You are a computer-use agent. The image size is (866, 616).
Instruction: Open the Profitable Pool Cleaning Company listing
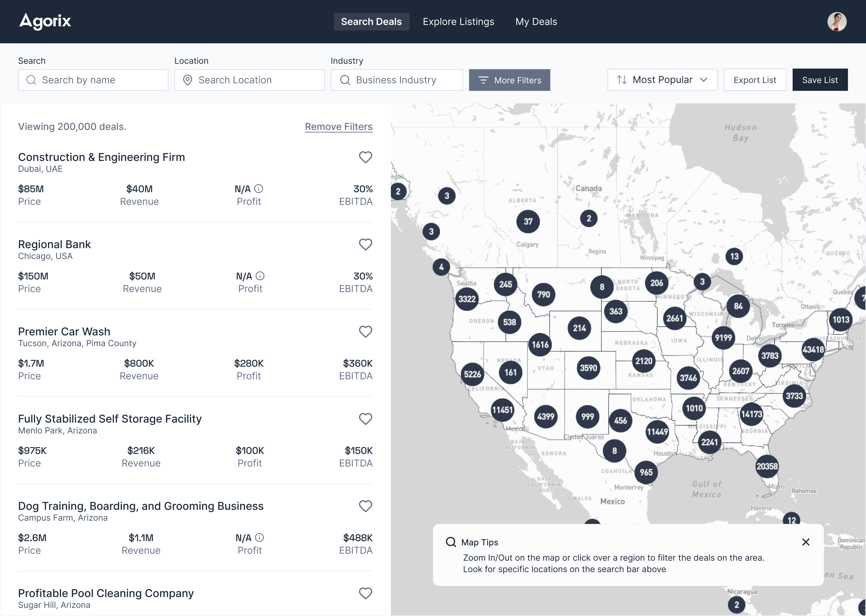coord(106,593)
